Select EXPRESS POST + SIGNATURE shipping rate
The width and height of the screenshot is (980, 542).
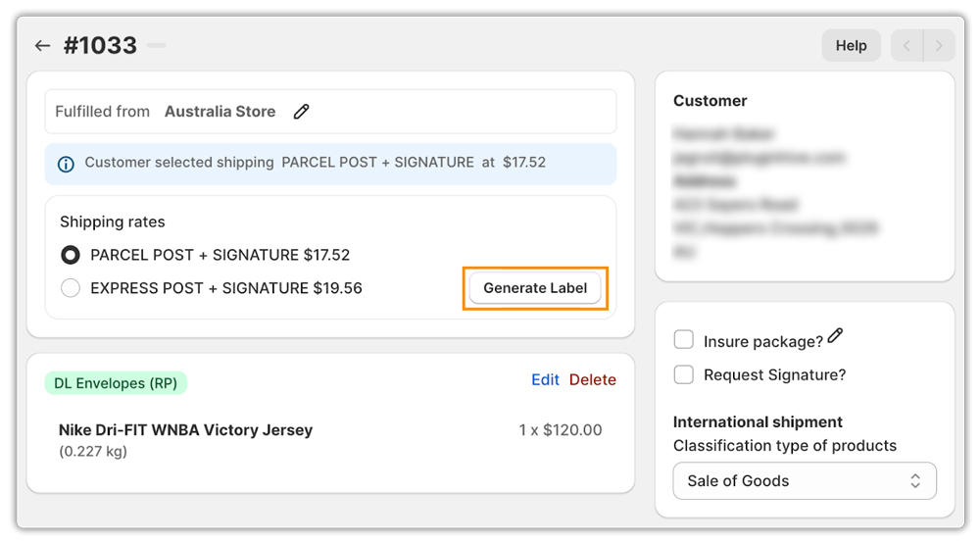coord(71,288)
